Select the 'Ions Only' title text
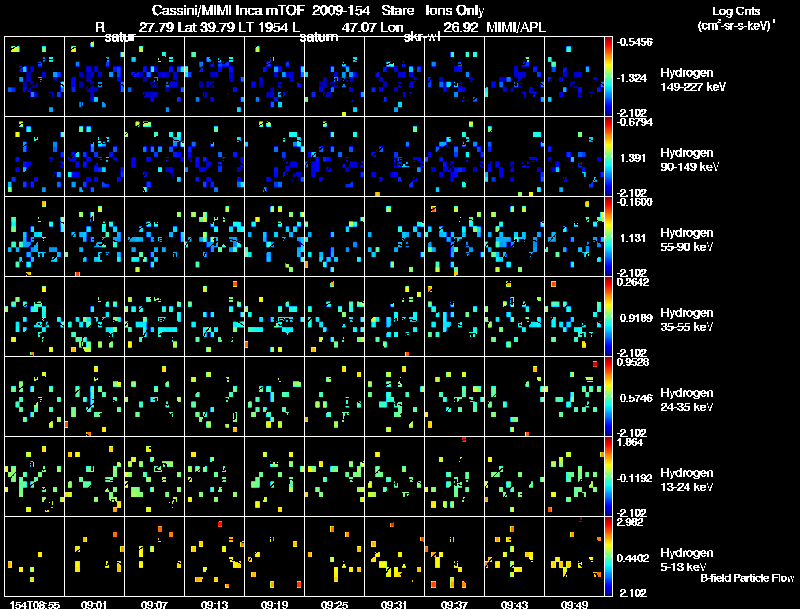 455,10
